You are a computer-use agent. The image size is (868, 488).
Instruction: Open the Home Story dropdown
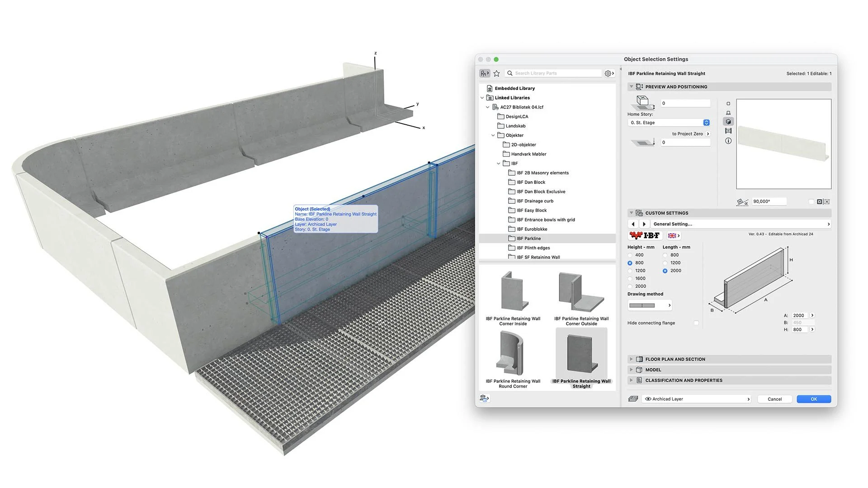pos(670,122)
